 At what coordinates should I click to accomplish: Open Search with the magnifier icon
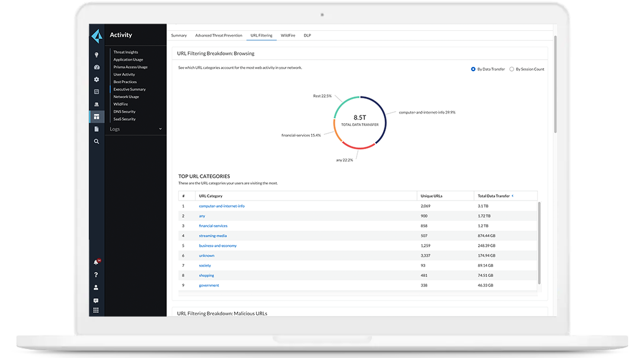[x=96, y=141]
